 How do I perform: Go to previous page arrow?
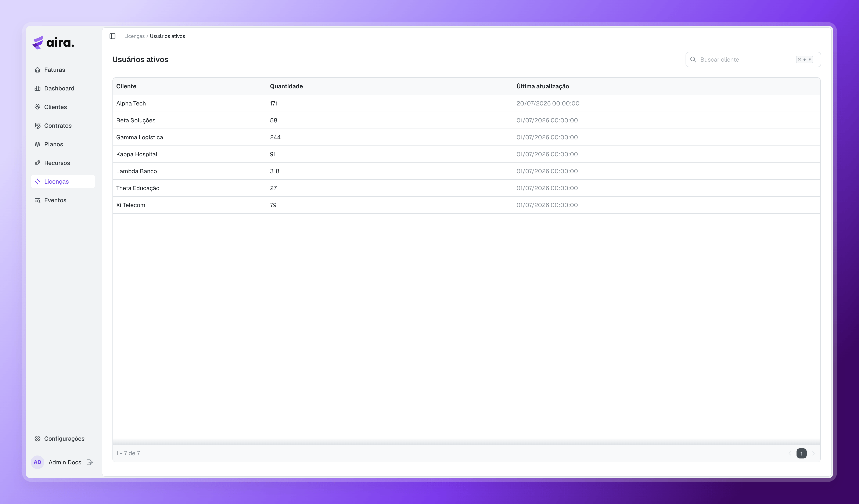click(x=790, y=453)
